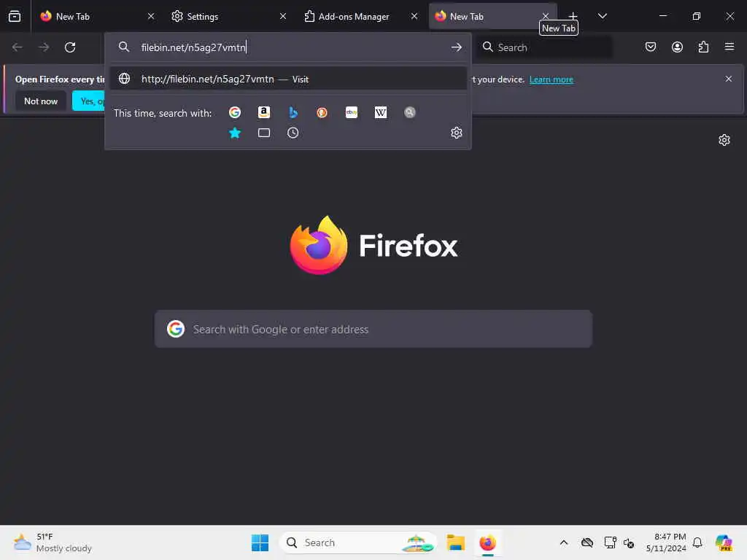Click in the address bar URL text
Viewport: 747px width, 560px height.
193,47
